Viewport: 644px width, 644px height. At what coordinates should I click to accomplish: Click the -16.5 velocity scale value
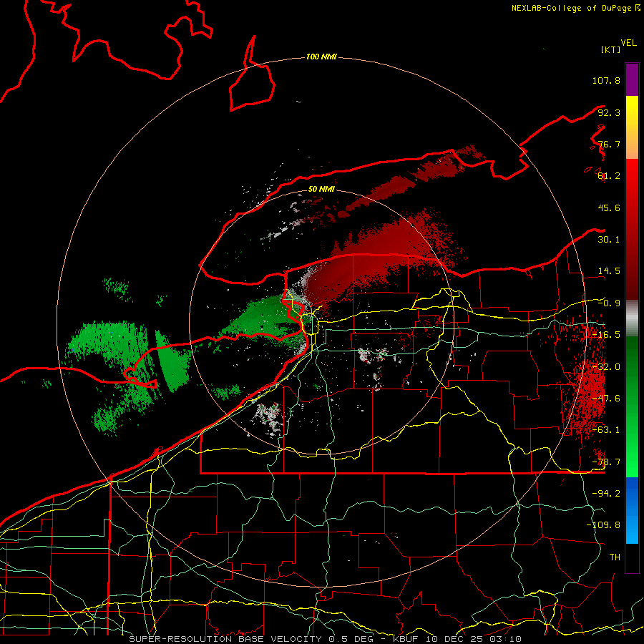tap(606, 335)
